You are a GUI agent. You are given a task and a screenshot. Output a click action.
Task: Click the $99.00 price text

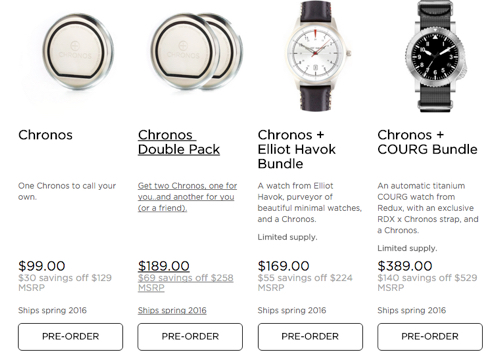[x=42, y=266]
